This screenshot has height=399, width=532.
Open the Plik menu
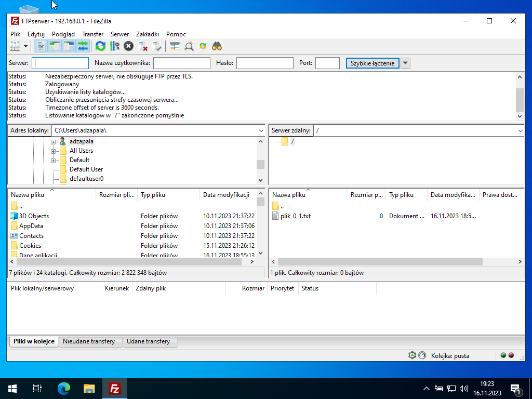click(x=15, y=34)
